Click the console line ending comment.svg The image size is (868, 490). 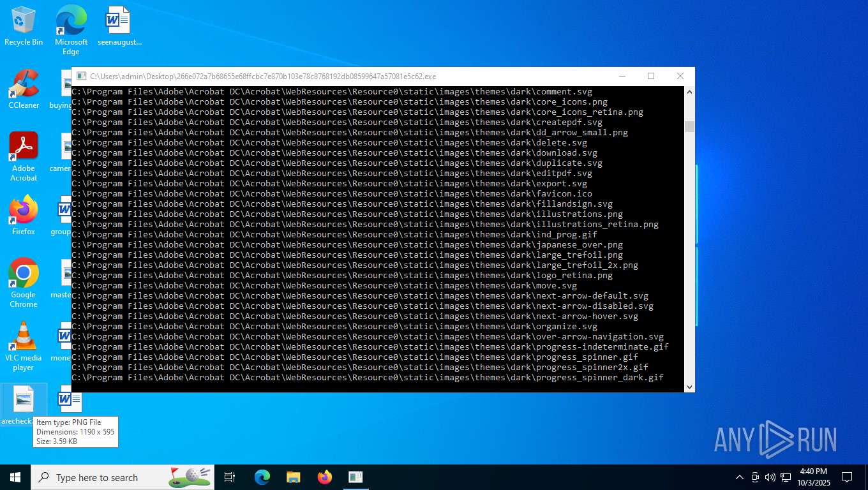332,92
